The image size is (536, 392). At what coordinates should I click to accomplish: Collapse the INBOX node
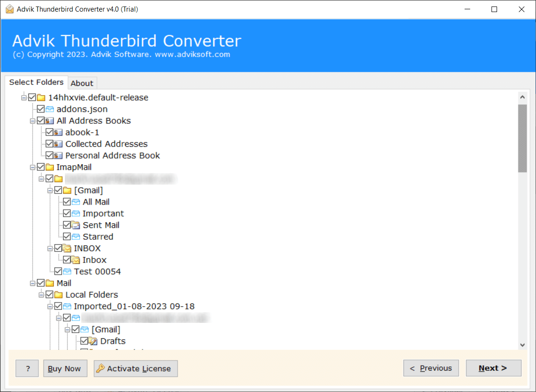[x=50, y=249]
